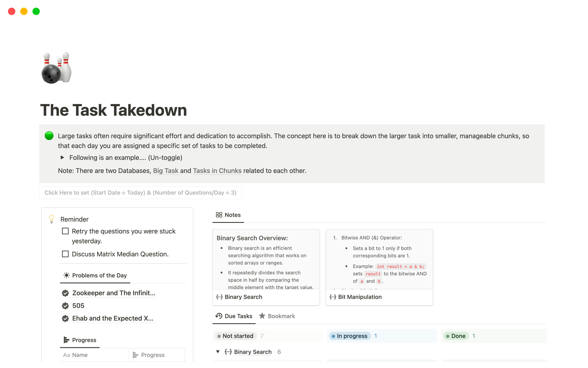Expand the Done filter group
Screen dimensions: 588x368
(458, 335)
